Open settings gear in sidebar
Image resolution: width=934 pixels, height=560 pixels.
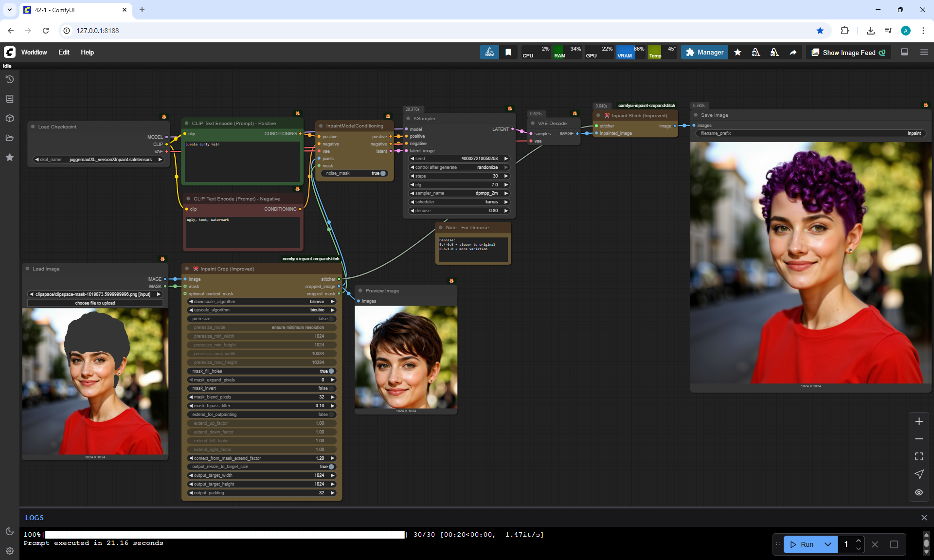click(x=9, y=551)
